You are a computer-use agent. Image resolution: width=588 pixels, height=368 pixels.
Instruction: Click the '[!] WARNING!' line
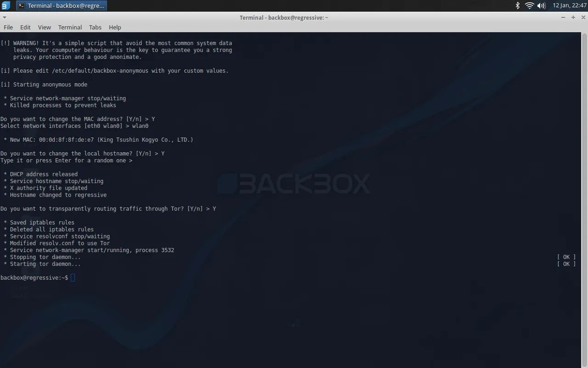[116, 43]
